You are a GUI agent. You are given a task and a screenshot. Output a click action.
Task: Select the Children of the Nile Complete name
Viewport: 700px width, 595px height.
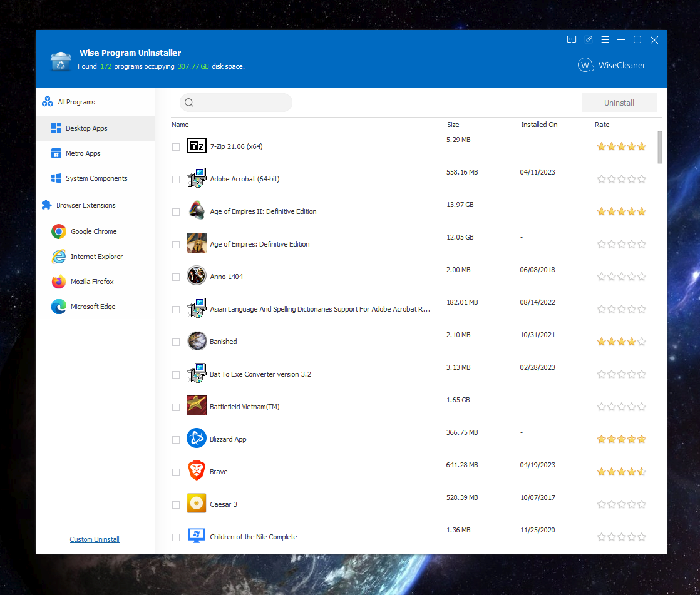tap(253, 537)
